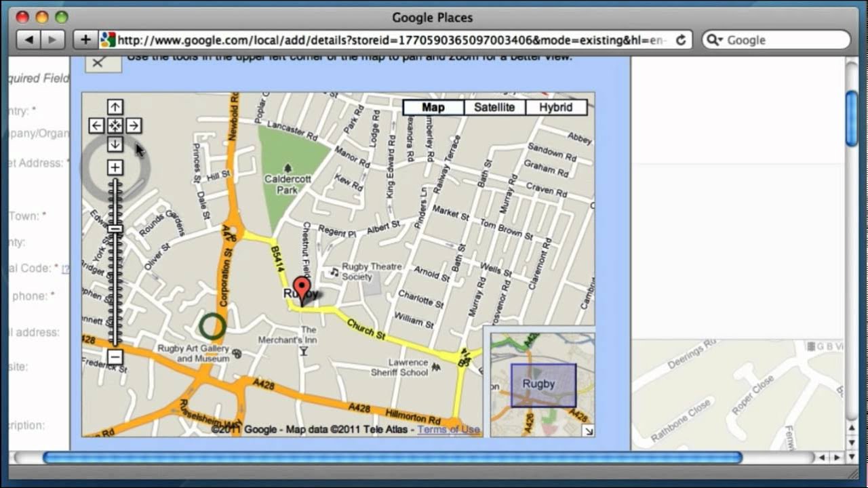Click the horizontal scrollbar right arrow
The height and width of the screenshot is (488, 868).
[x=838, y=458]
